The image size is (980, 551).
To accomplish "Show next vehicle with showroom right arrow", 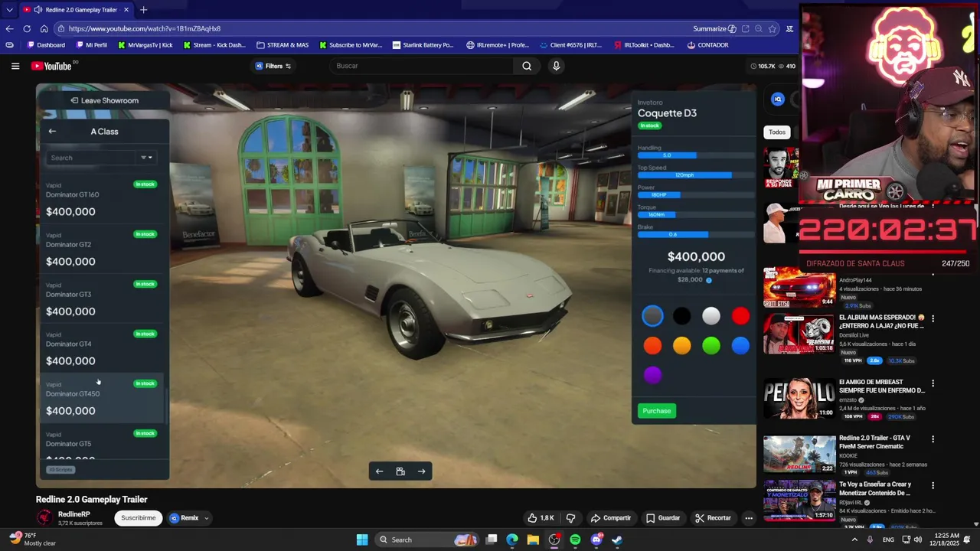I will (x=421, y=471).
